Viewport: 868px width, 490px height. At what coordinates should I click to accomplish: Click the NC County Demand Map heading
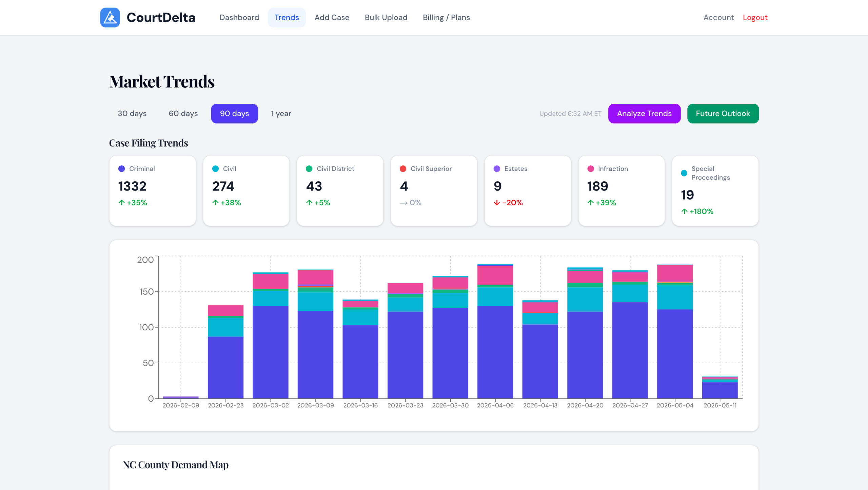(x=176, y=465)
